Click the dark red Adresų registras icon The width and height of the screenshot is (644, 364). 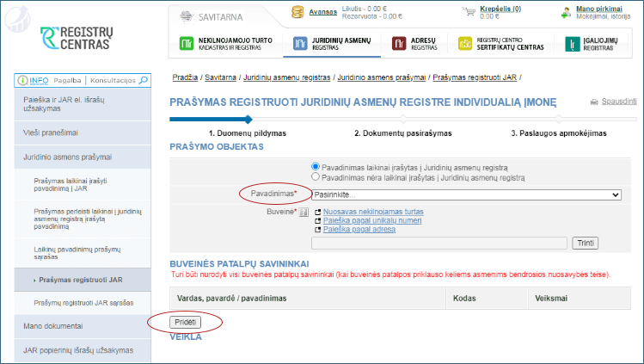click(399, 43)
